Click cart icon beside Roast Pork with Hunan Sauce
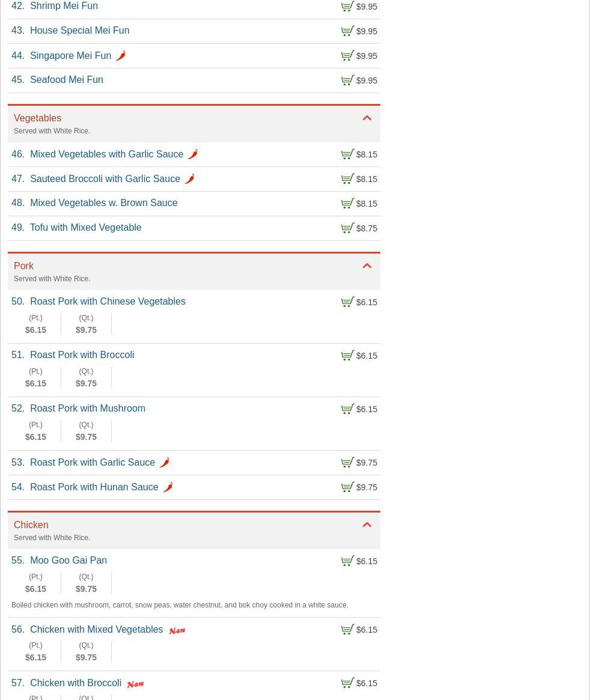The image size is (590, 700). pyautogui.click(x=348, y=487)
